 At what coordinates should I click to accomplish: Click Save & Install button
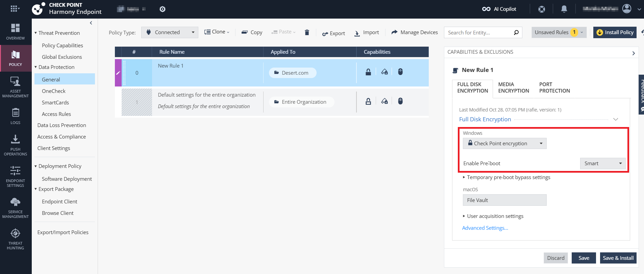618,258
